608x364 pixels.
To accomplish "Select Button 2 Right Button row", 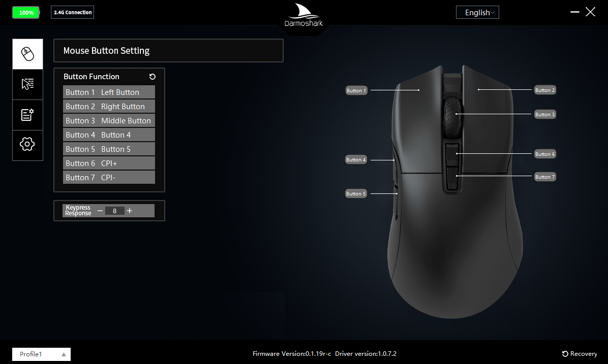I will click(109, 107).
